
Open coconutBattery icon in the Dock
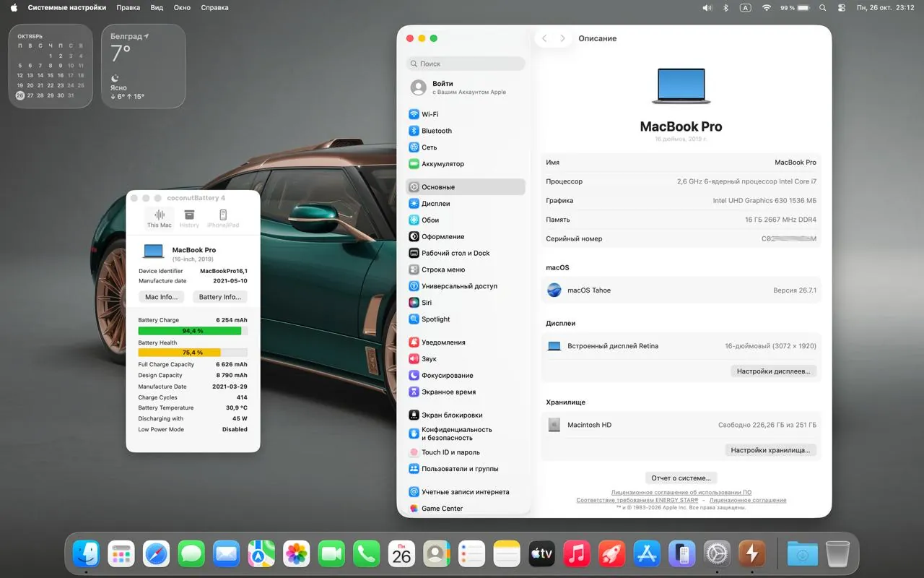tap(752, 554)
